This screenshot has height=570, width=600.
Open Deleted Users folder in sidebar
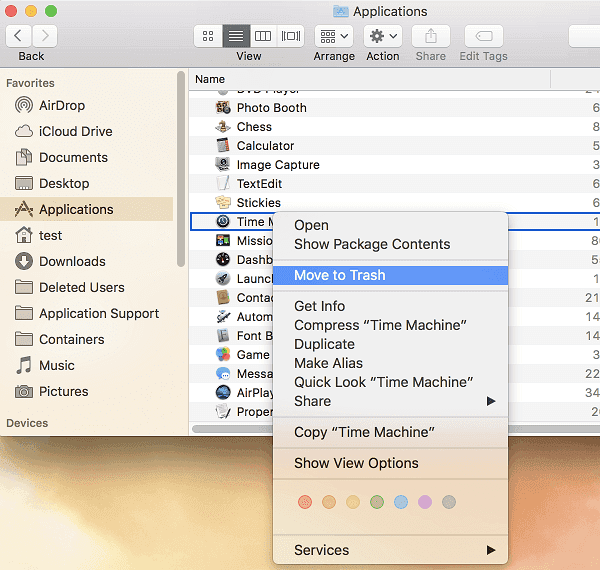point(86,287)
